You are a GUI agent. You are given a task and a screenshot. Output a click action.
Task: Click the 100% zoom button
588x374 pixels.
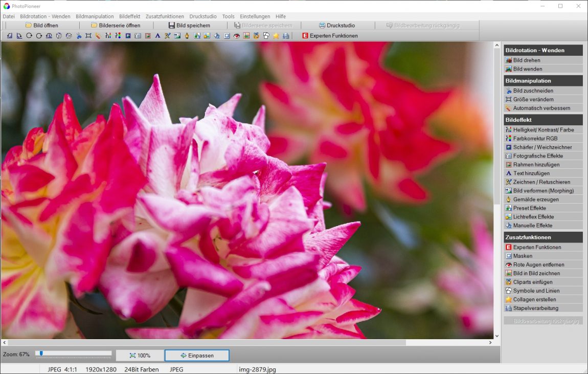140,356
